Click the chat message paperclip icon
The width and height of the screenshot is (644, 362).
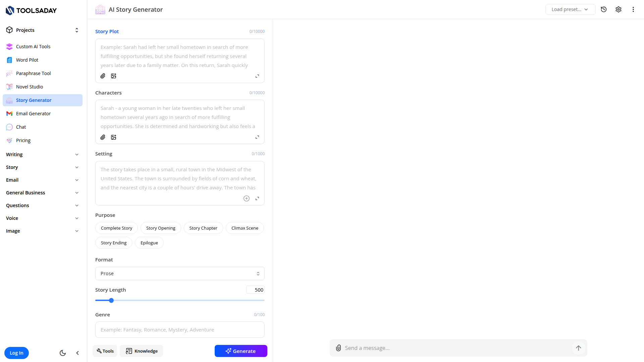pyautogui.click(x=338, y=348)
